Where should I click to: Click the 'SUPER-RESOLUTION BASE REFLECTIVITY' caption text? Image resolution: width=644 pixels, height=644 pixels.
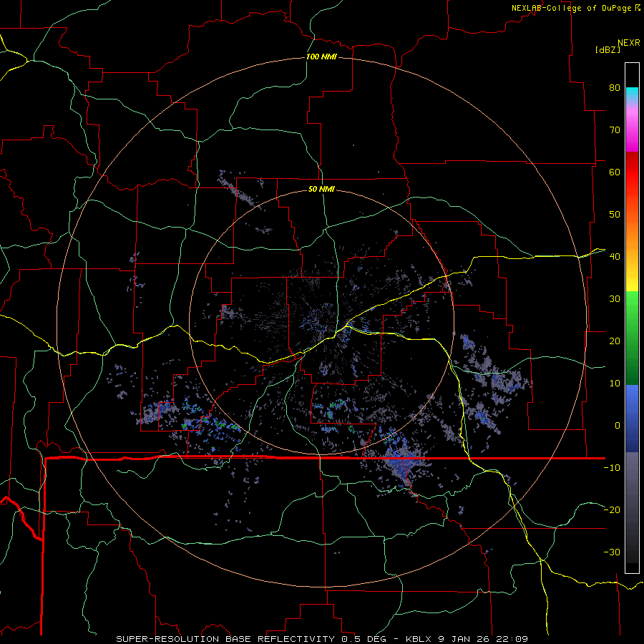(225, 639)
